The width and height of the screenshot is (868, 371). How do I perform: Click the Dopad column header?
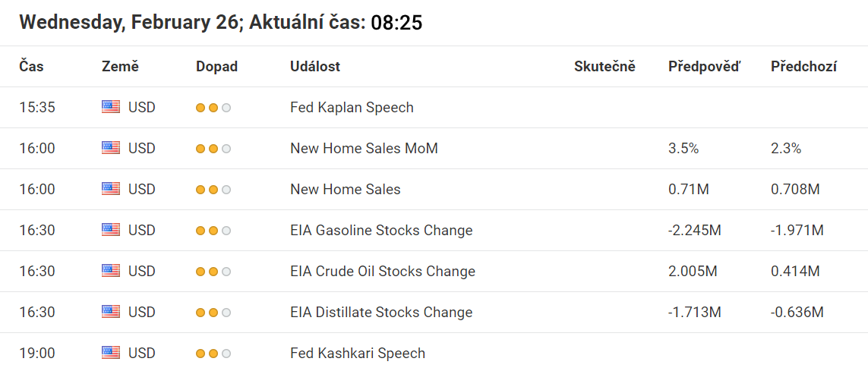click(216, 66)
